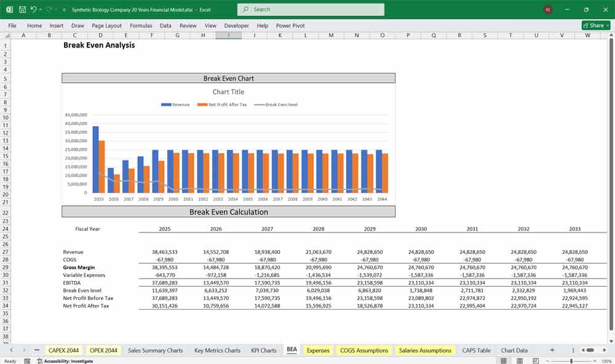Viewport: 615px width, 364px height.
Task: Click the Ready status mode indicator
Action: click(10, 361)
